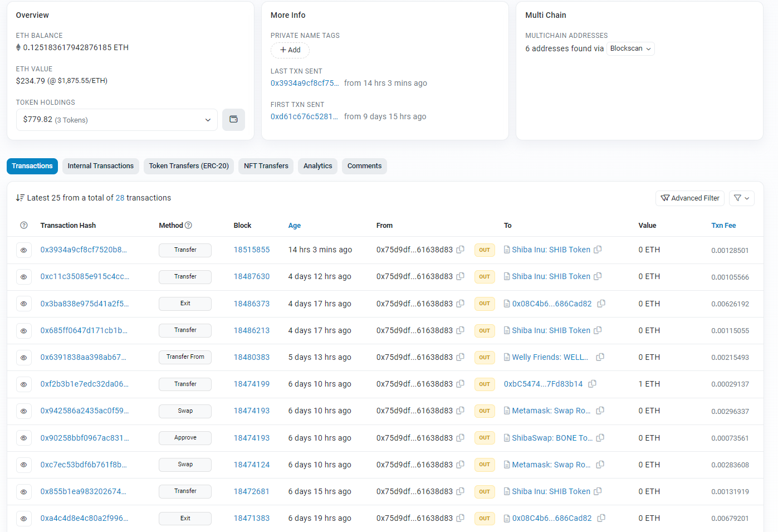Toggle eye preview for transaction 0xa4c4d8e4c80a2f996
Screen dimensions: 778x532
tap(23, 519)
